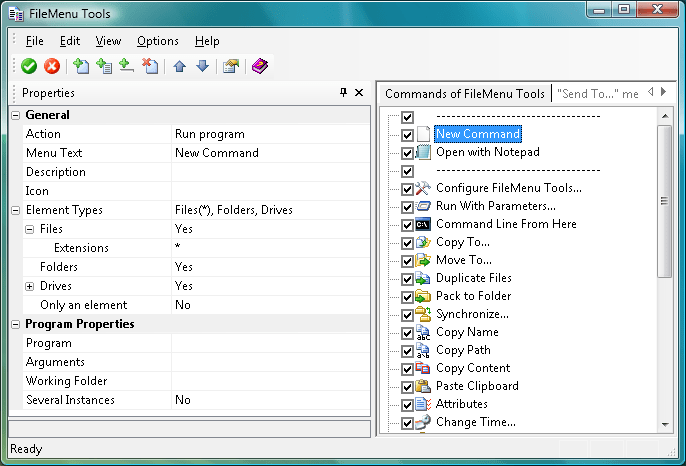Click the Change Time icon
686x466 pixels.
423,422
